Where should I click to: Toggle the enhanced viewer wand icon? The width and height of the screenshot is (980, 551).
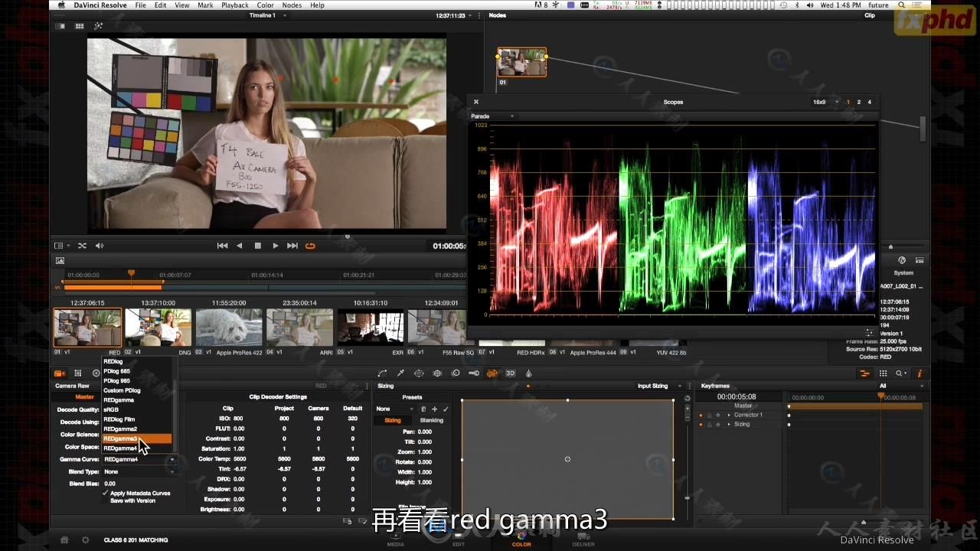[98, 26]
